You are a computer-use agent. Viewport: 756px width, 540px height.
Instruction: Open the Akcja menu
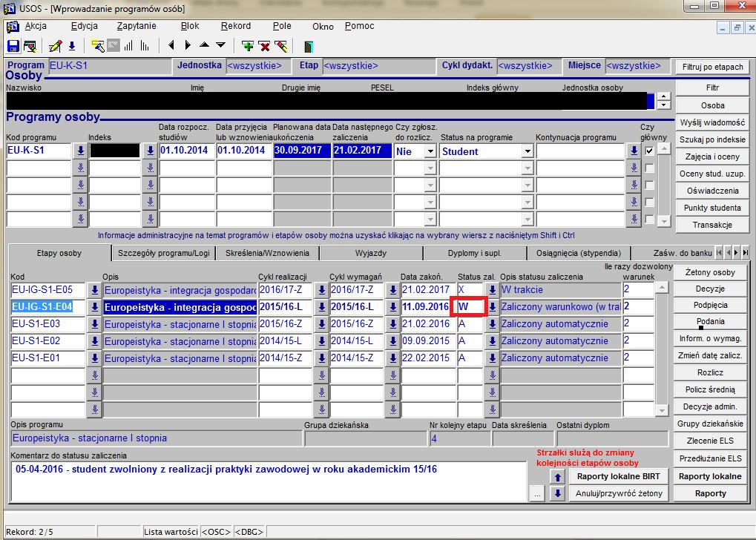coord(36,26)
